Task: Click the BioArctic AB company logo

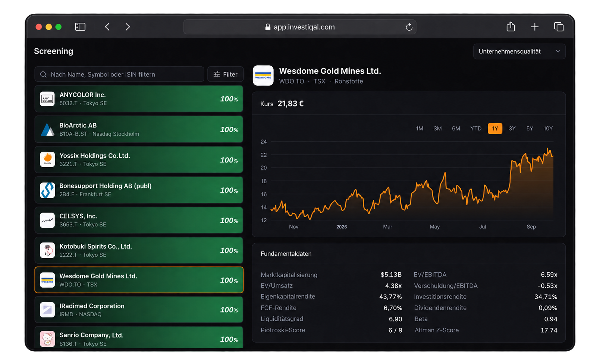Action: pos(47,129)
